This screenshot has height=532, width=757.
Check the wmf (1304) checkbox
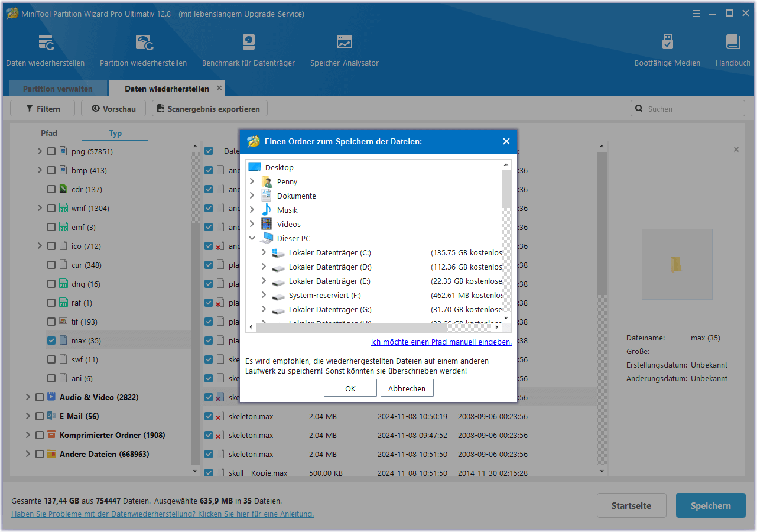click(x=51, y=209)
